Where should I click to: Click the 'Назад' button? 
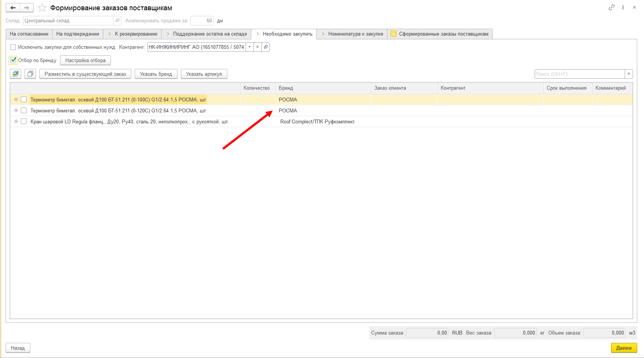pos(18,348)
